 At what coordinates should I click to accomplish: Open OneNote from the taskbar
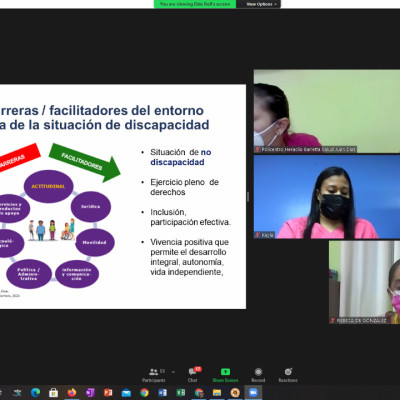coord(90,393)
